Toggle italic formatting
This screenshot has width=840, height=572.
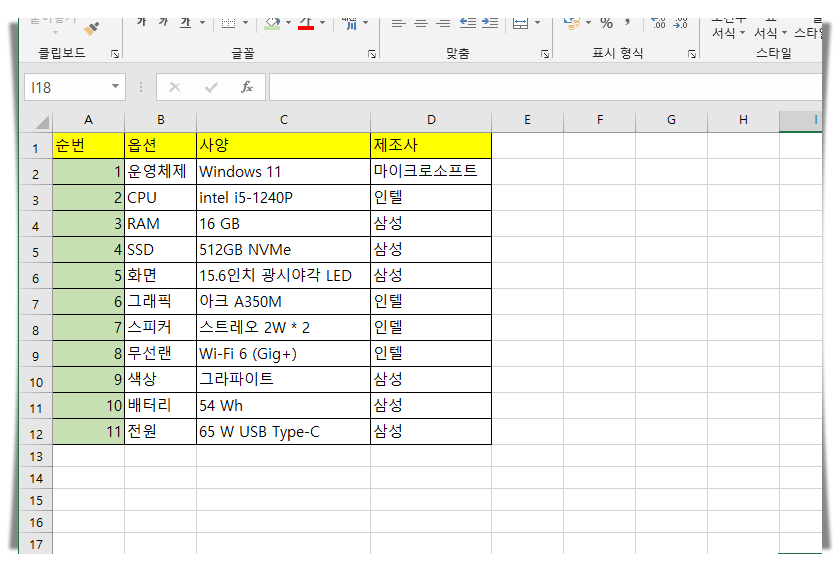[x=163, y=22]
